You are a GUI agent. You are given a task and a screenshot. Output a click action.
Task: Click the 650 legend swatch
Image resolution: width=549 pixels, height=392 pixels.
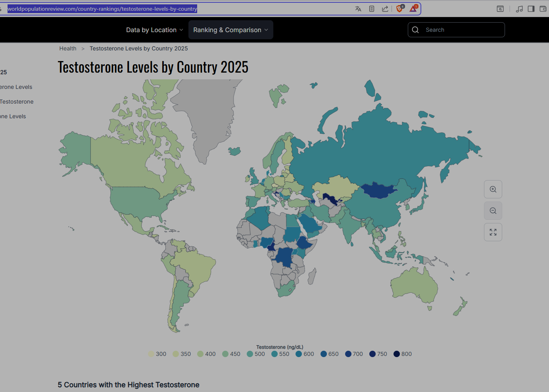pos(324,354)
